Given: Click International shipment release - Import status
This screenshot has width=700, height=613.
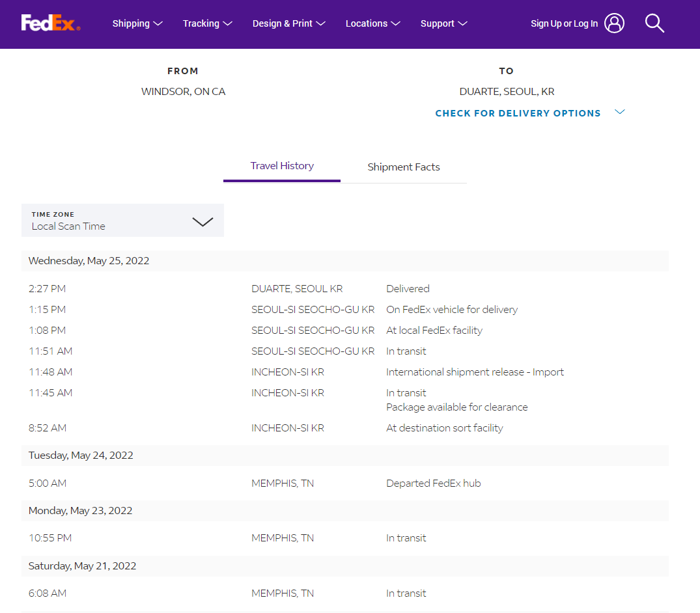Looking at the screenshot, I should (475, 372).
